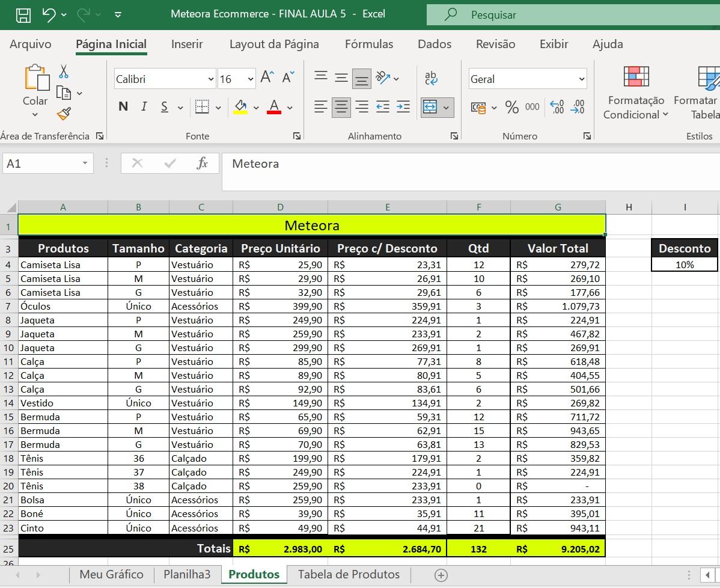Open the Calibri font name dropdown
Screen dimensions: 720x588
click(211, 79)
